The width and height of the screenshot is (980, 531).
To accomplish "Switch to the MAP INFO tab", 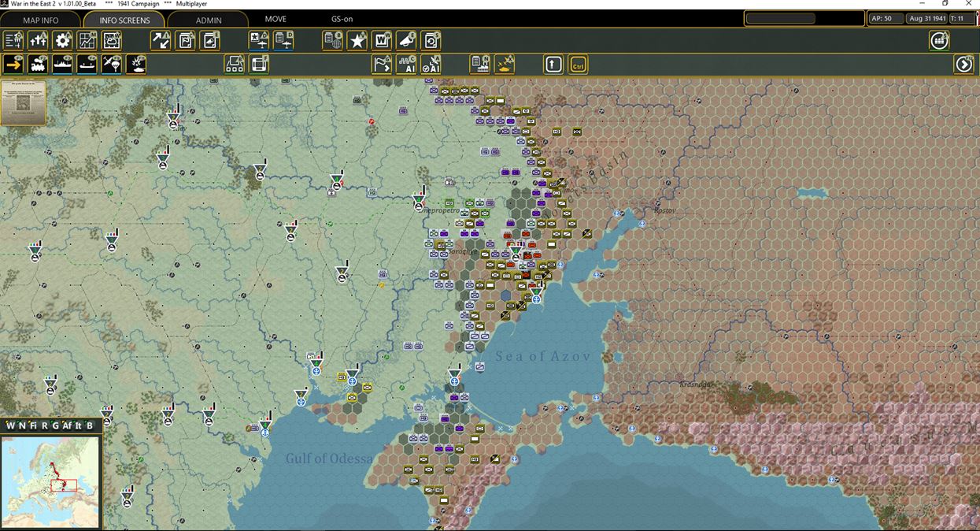I will click(x=41, y=20).
